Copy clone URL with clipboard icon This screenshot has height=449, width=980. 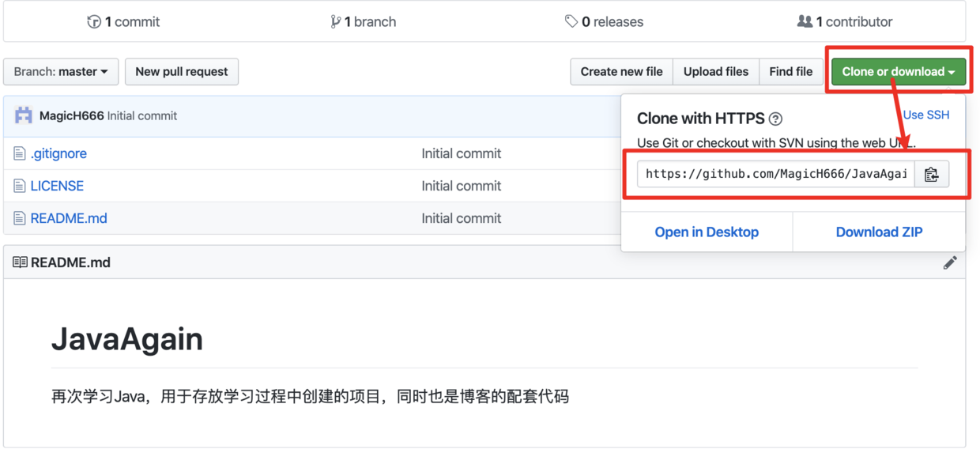(x=932, y=174)
